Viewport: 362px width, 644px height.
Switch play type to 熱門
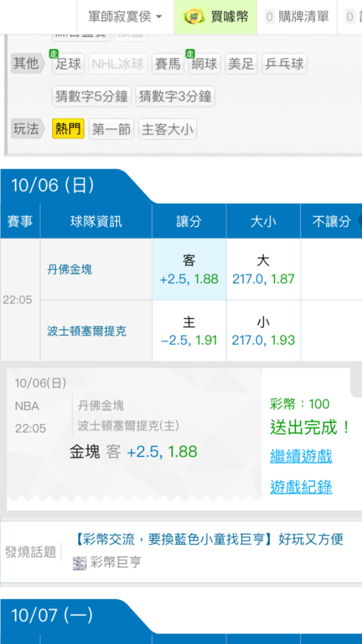click(x=68, y=129)
